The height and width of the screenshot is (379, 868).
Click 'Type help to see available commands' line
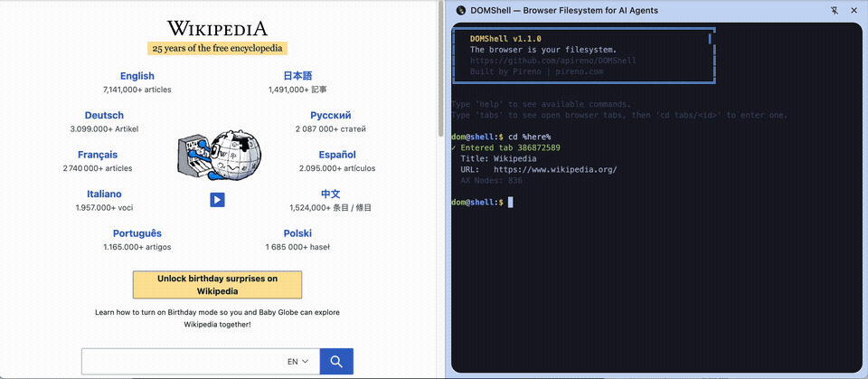click(x=541, y=104)
